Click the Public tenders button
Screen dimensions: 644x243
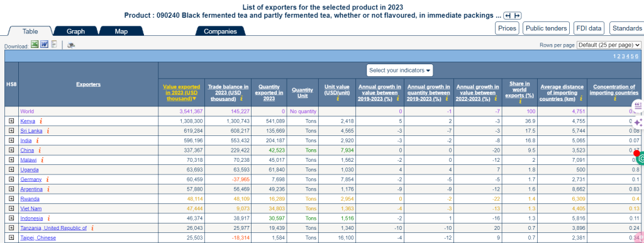547,28
